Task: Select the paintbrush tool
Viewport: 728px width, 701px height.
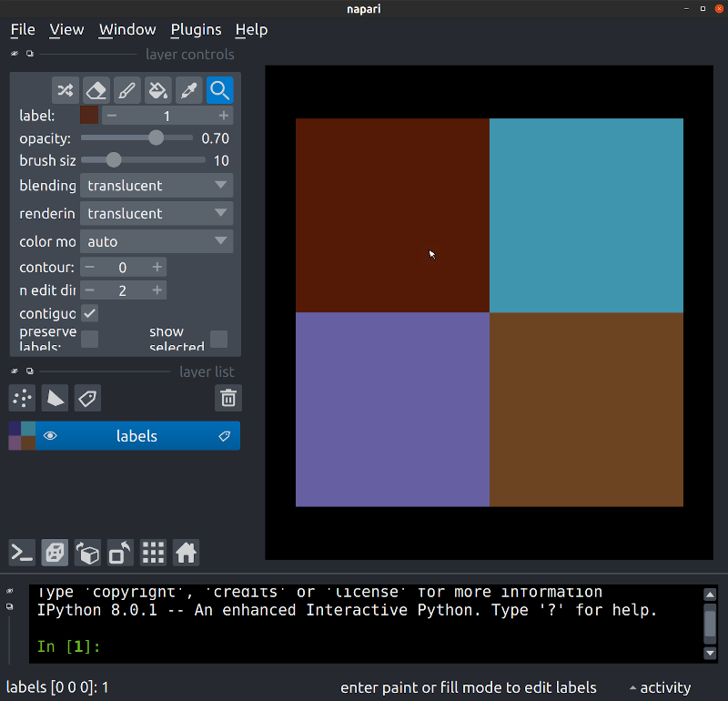Action: click(x=126, y=90)
